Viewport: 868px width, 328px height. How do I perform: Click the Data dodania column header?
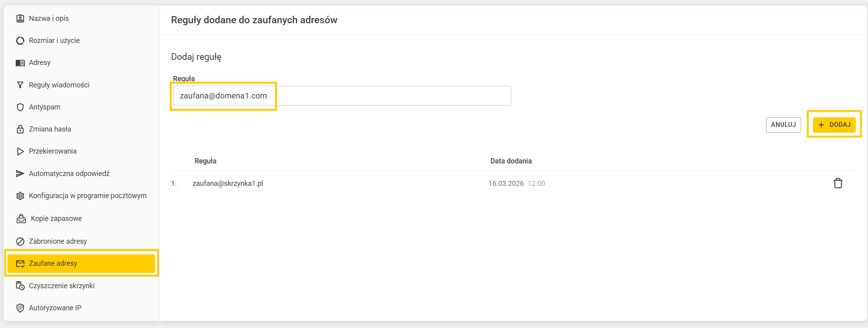[511, 161]
